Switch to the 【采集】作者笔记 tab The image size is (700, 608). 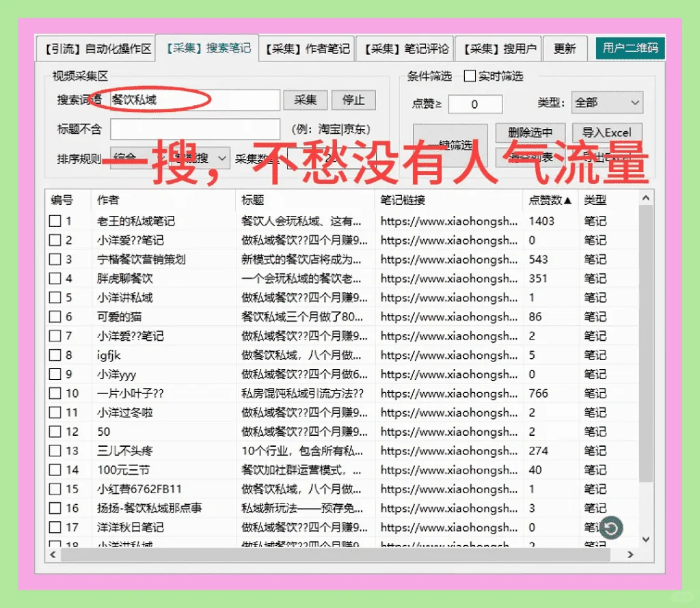click(x=306, y=49)
